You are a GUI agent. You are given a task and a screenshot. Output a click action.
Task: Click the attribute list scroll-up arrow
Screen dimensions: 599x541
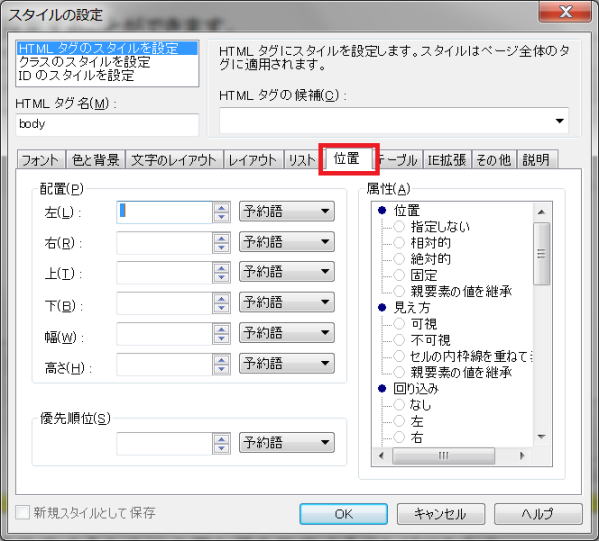542,212
